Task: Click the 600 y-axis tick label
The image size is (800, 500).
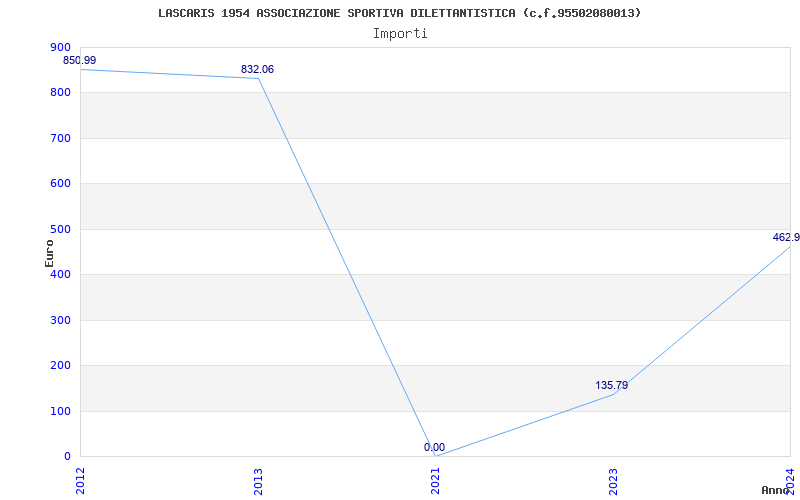Action: point(60,184)
